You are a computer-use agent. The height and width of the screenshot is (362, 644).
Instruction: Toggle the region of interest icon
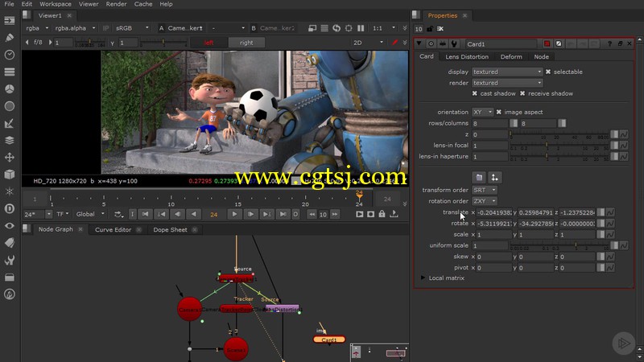coord(349,28)
